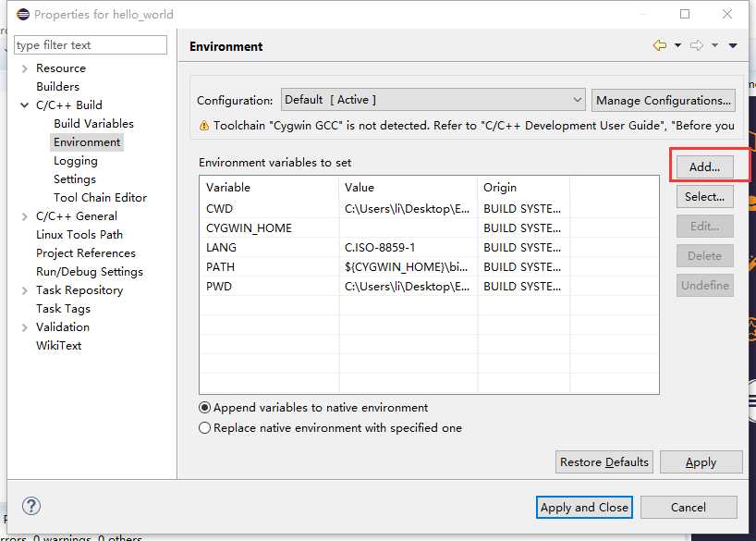The height and width of the screenshot is (541, 756).
Task: Select the PWD variable row
Action: (x=429, y=286)
